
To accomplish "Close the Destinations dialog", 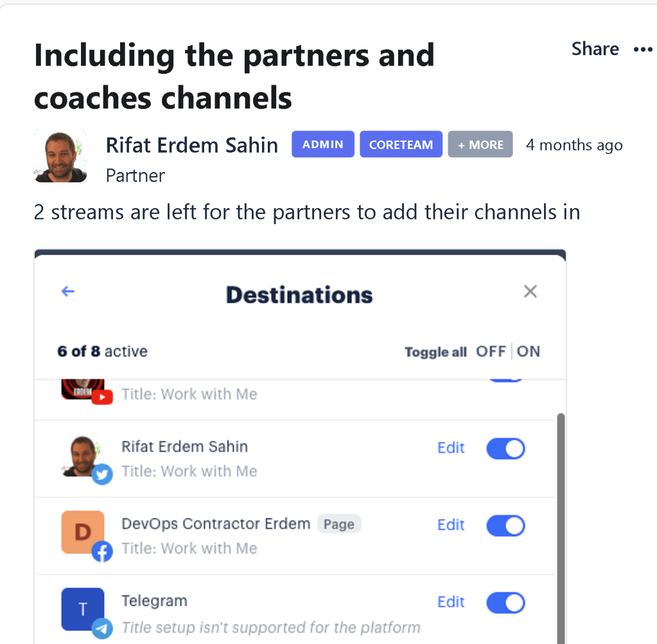I will 530,292.
